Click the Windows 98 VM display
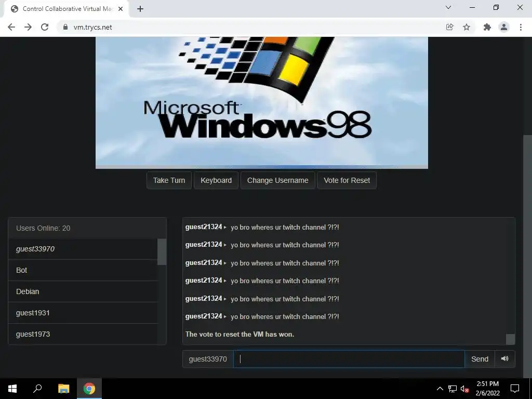532x399 pixels. [x=262, y=102]
